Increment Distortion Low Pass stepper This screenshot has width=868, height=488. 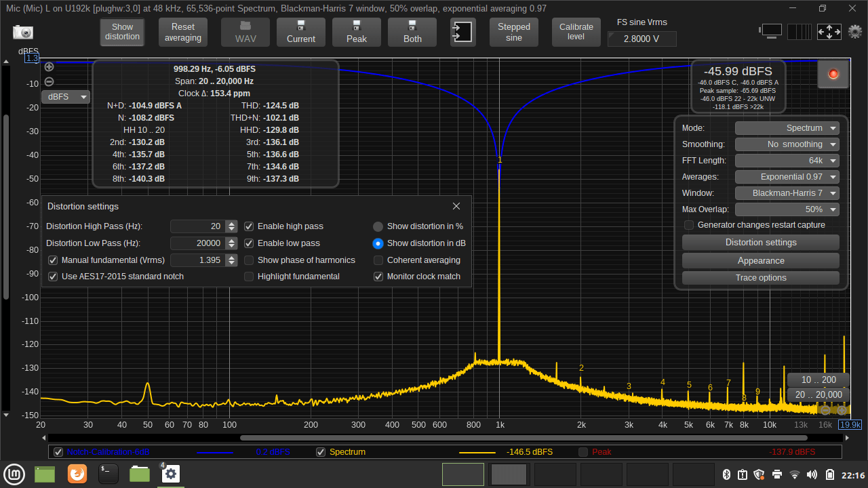(x=232, y=241)
